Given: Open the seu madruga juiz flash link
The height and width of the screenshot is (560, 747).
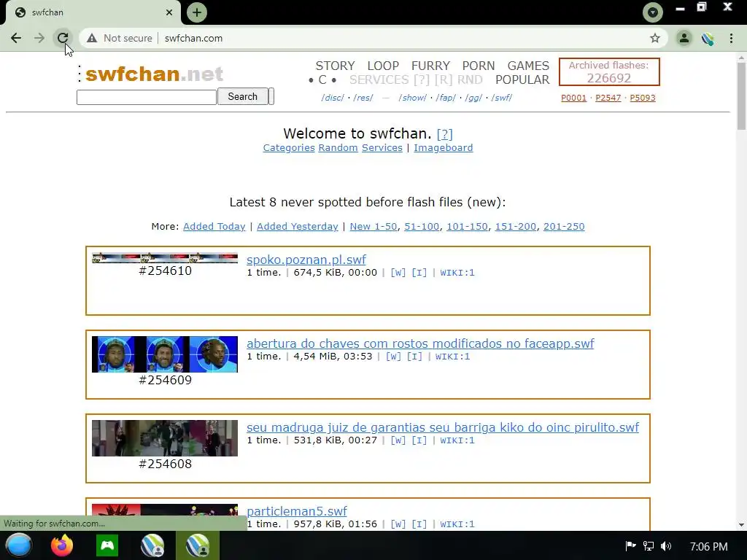Looking at the screenshot, I should click(443, 427).
